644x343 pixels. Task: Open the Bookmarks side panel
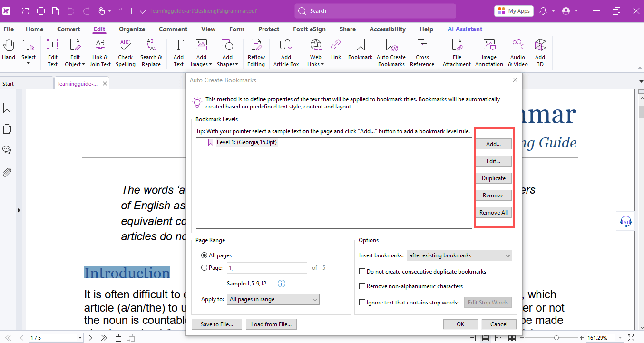point(7,108)
